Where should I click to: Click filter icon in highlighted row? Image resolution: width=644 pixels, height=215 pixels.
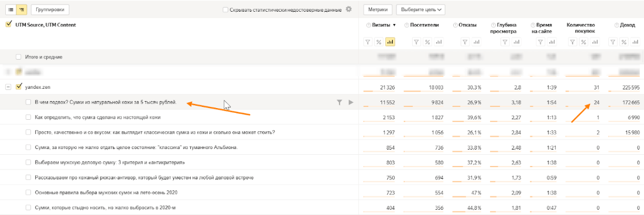pos(339,102)
